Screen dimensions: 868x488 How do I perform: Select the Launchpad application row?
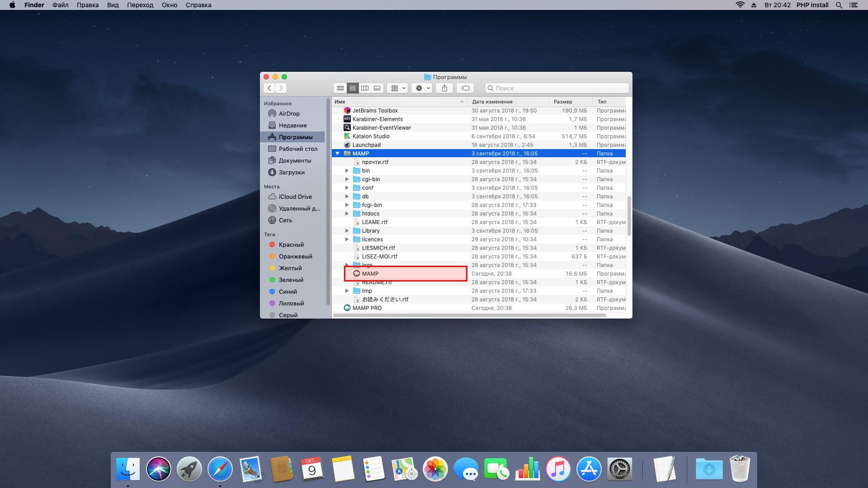coord(479,145)
